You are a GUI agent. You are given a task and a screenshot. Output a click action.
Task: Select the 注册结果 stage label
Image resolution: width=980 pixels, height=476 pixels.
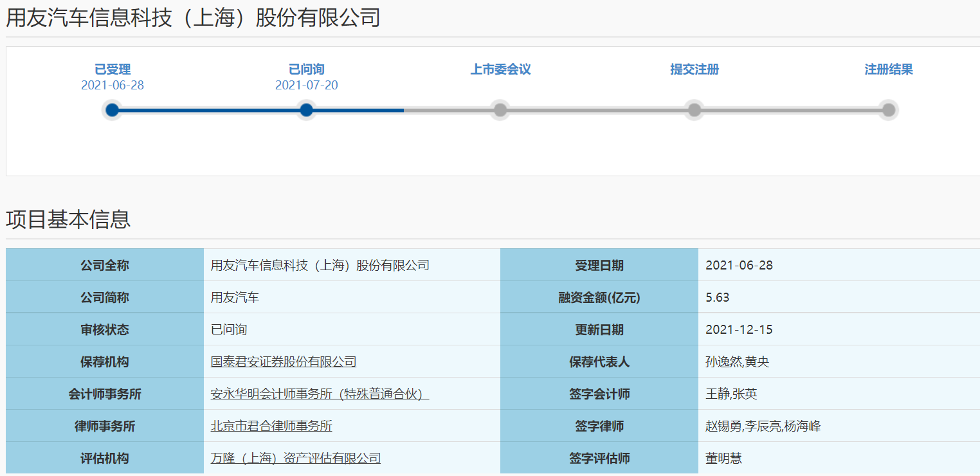[889, 69]
